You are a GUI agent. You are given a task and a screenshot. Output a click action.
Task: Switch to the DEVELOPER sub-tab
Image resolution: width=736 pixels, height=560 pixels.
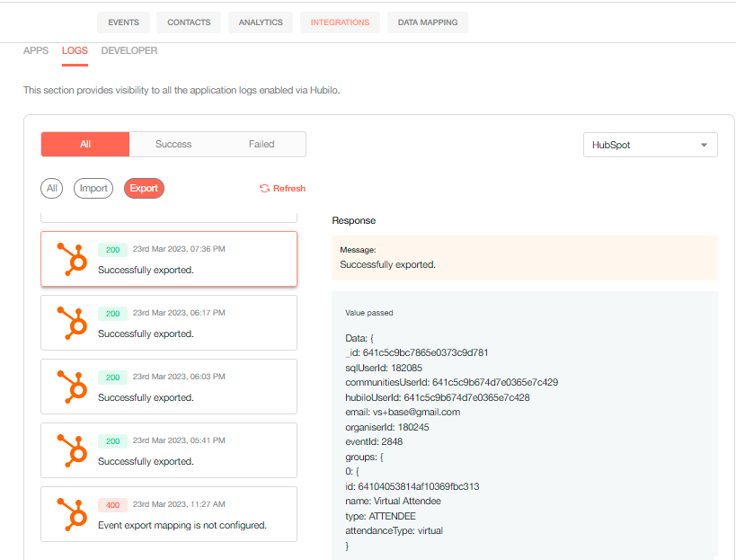coord(129,50)
